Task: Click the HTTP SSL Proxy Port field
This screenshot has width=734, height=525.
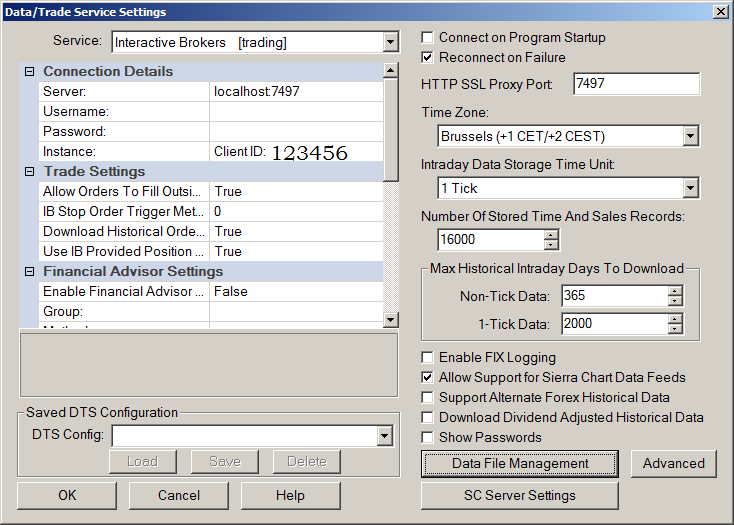Action: (x=637, y=84)
